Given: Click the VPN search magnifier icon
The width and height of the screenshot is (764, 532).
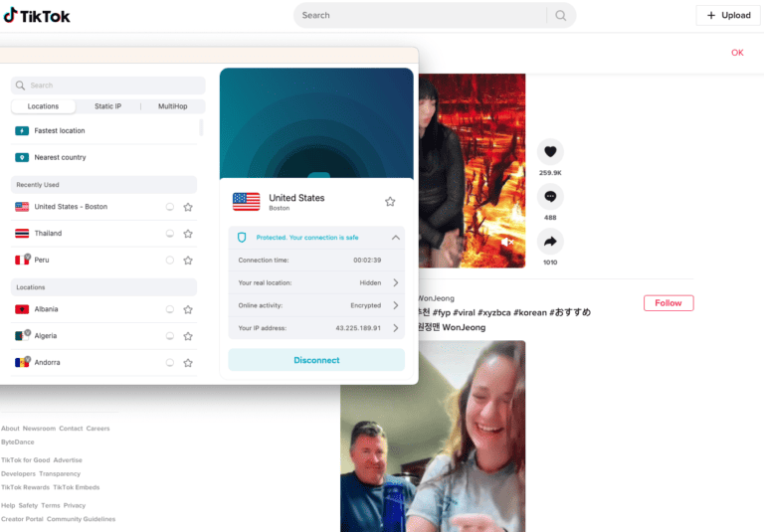Looking at the screenshot, I should pos(20,86).
